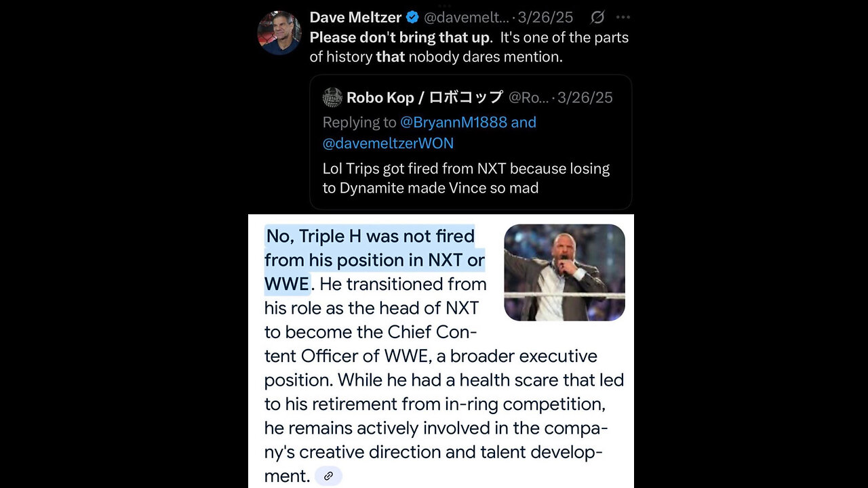Click the link chip icon after the summary
This screenshot has width=868, height=488.
pyautogui.click(x=329, y=476)
